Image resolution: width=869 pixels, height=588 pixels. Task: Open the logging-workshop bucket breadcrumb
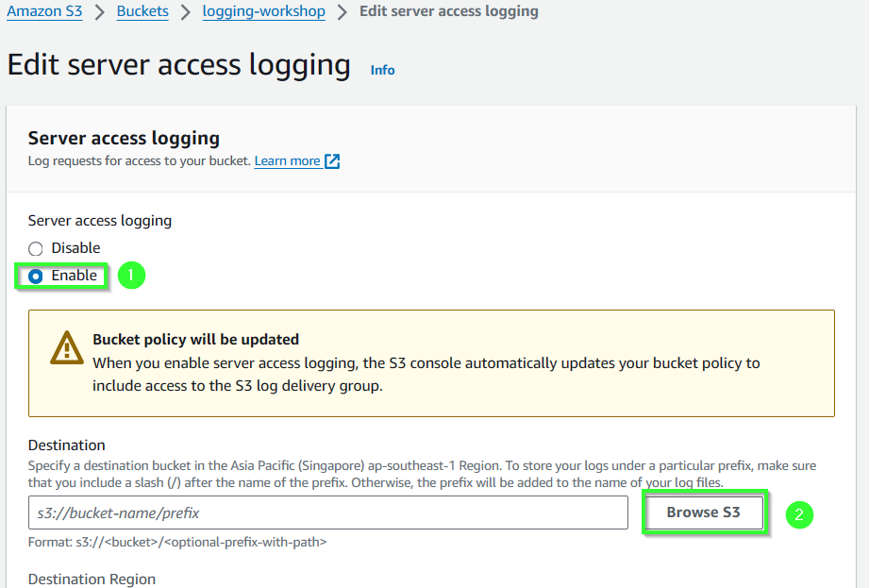click(x=264, y=11)
